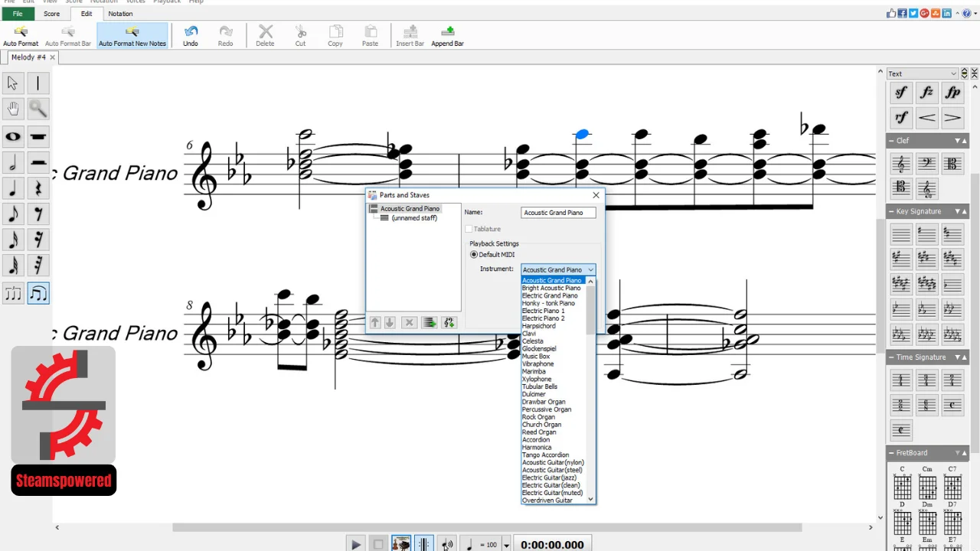
Task: Choose the whole rest
Action: pos(38,137)
